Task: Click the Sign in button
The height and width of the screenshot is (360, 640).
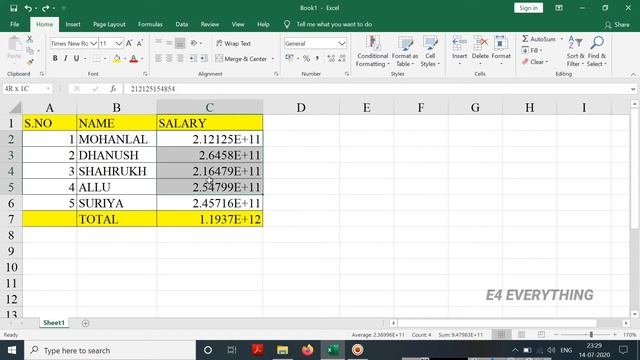Action: (529, 8)
